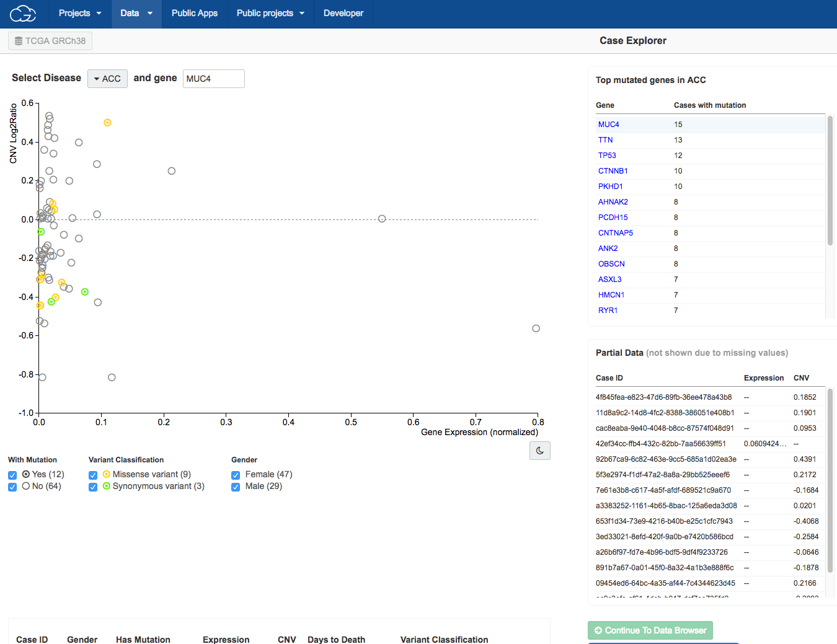Open the Public Apps tab
This screenshot has width=837, height=644.
195,13
